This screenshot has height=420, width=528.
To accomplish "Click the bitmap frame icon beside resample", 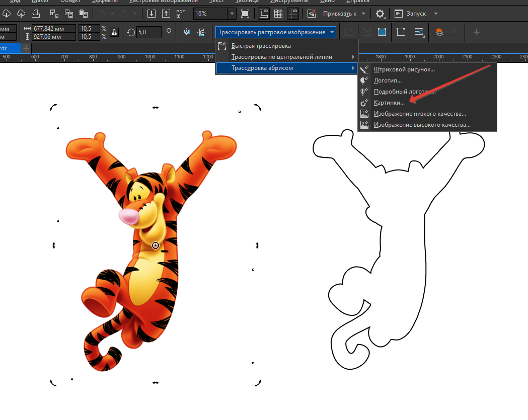I will tap(400, 32).
